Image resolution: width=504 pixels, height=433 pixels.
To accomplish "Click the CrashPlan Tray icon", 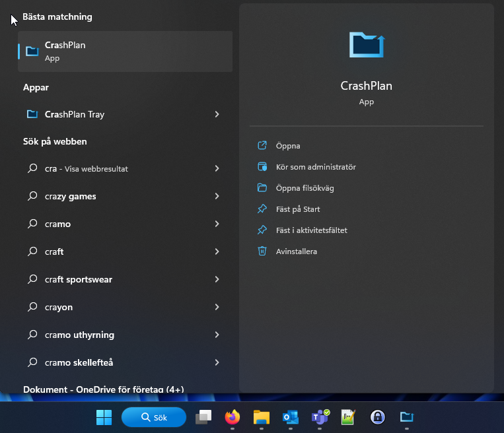I will [x=32, y=114].
